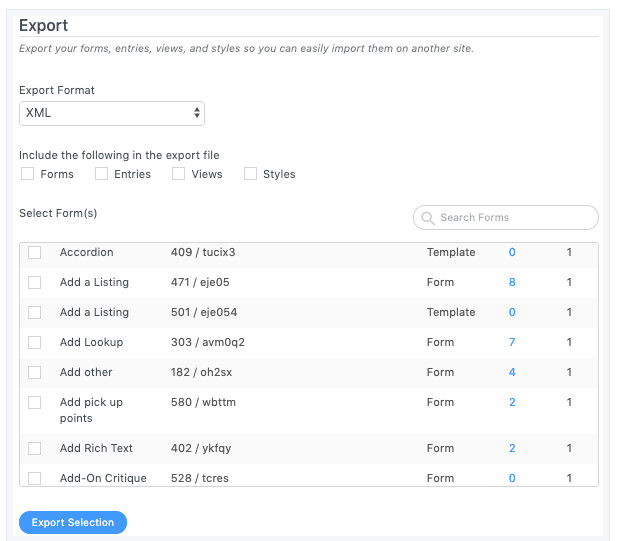Open the 4 entries link for Add other
Image resolution: width=627 pixels, height=541 pixels.
click(x=512, y=373)
